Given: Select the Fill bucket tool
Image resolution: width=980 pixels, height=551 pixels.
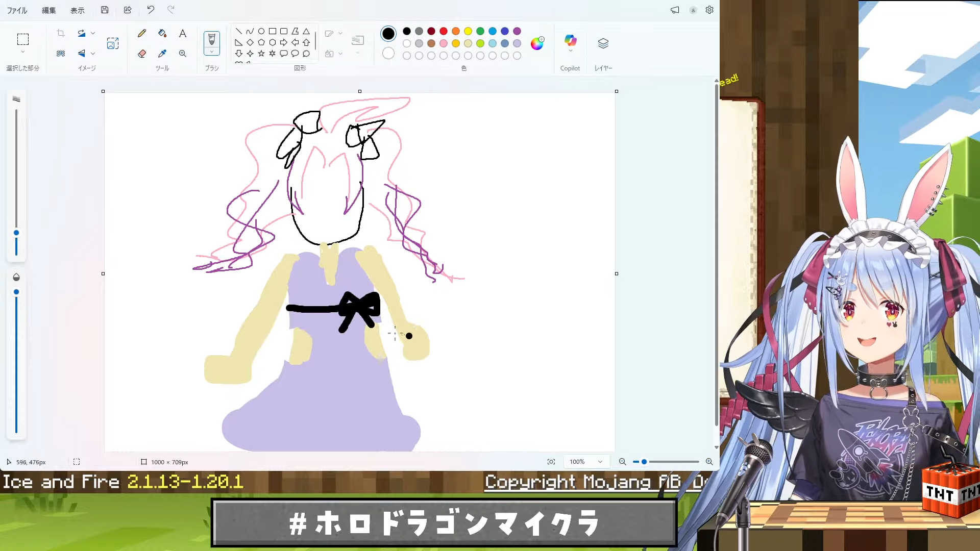Looking at the screenshot, I should pyautogui.click(x=162, y=34).
